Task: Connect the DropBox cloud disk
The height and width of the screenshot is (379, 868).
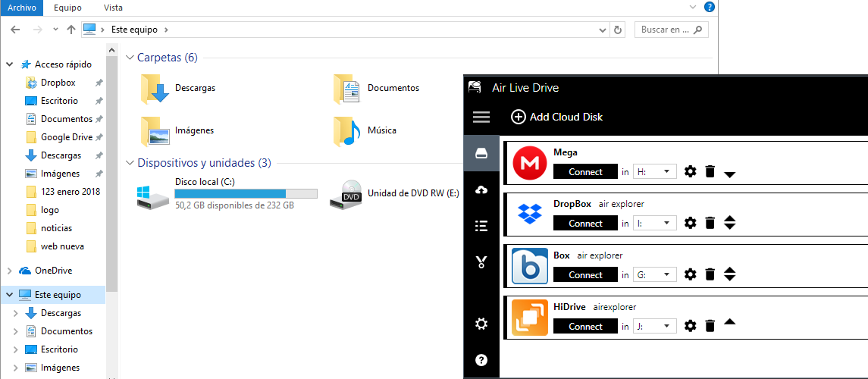Action: coord(585,223)
